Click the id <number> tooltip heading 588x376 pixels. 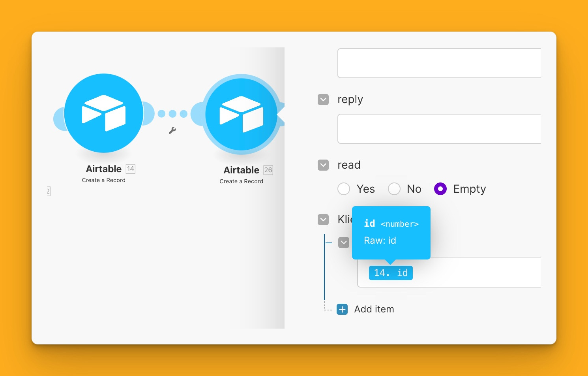[x=391, y=224]
